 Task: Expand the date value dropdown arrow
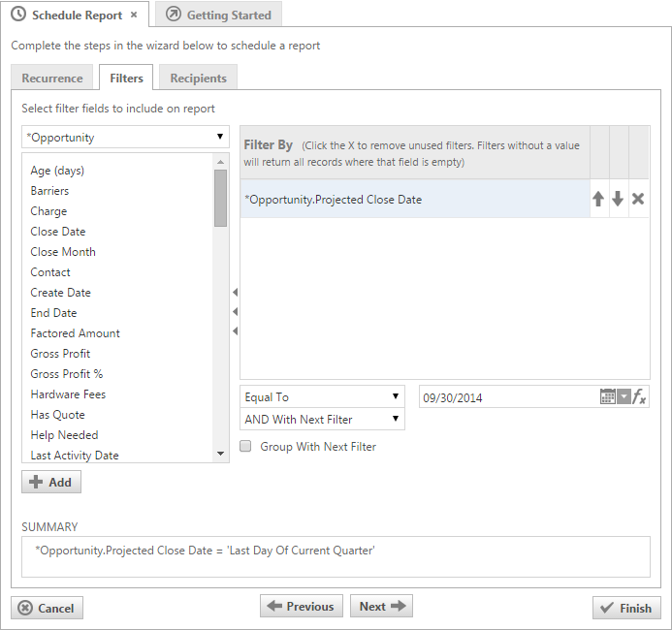[x=624, y=397]
